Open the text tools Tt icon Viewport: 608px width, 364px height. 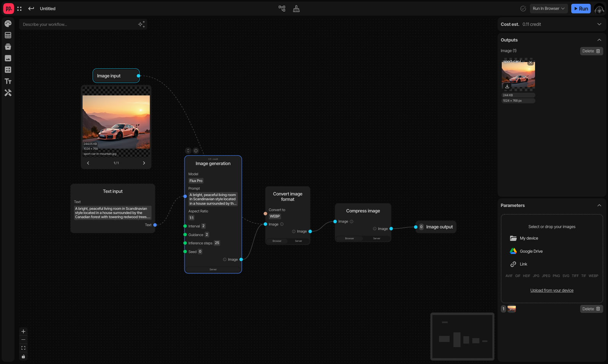8,81
